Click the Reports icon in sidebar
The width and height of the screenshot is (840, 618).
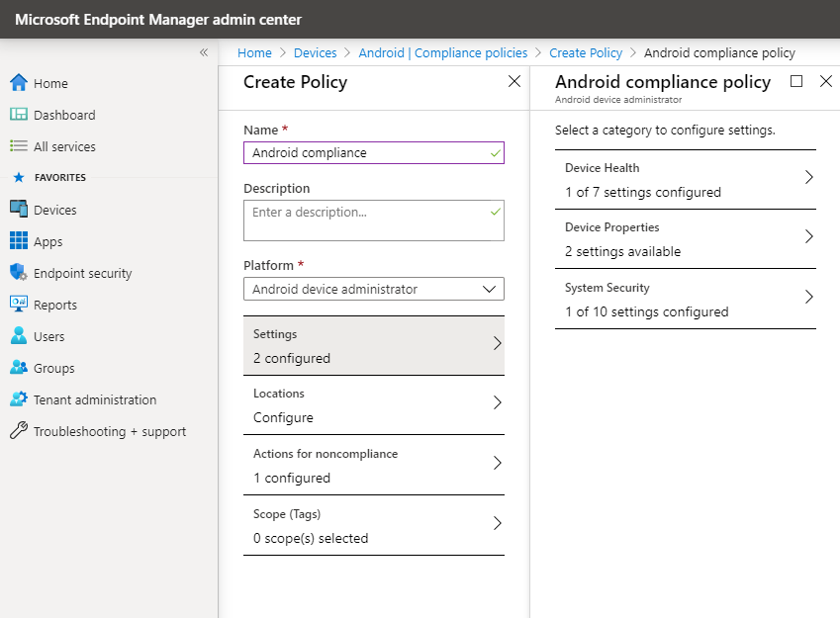pos(19,304)
